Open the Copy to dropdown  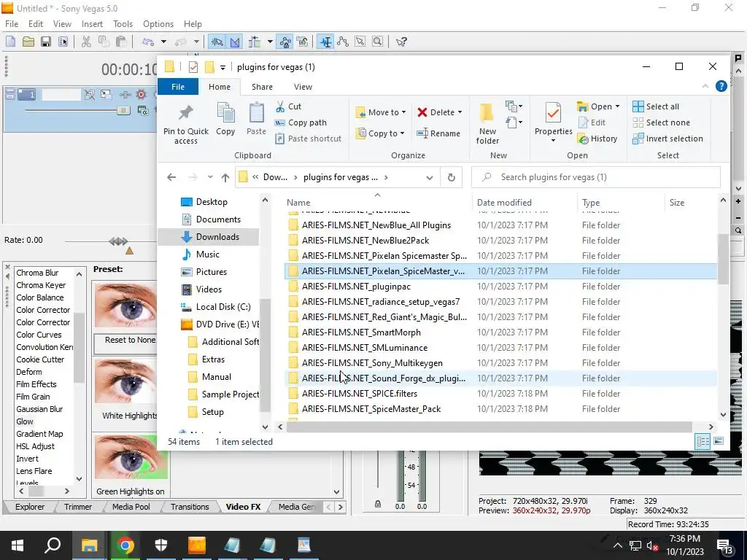coord(381,133)
